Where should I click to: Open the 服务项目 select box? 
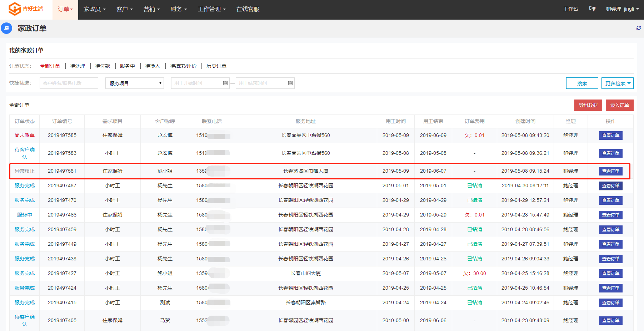135,83
